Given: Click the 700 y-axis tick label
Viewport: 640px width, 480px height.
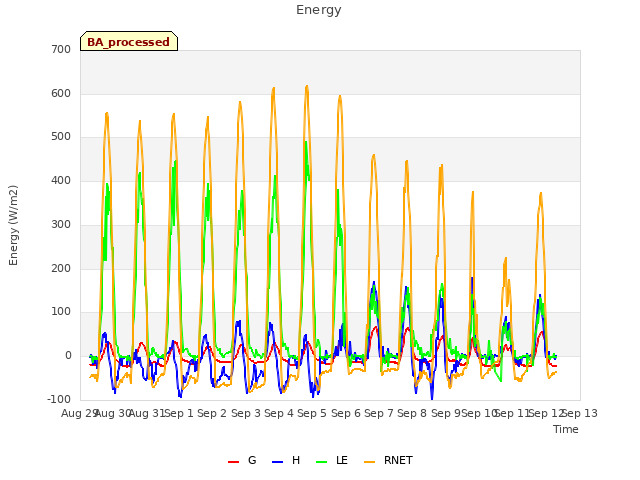Looking at the screenshot, I should click(61, 50).
